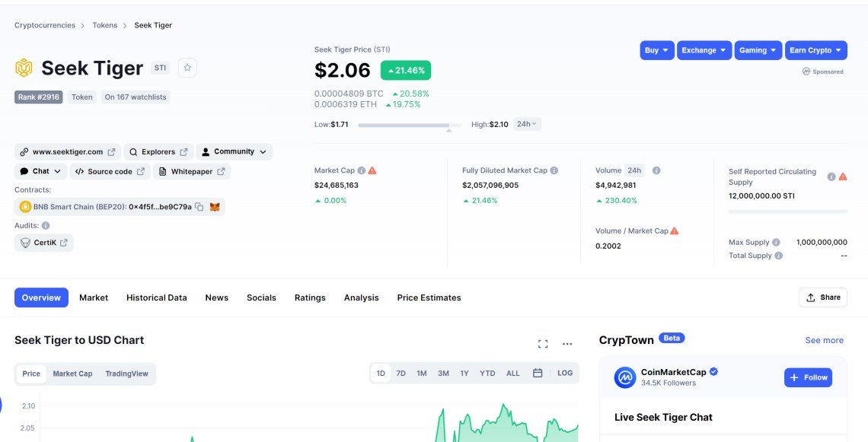Open the Ratings tab
868x442 pixels.
coord(310,297)
